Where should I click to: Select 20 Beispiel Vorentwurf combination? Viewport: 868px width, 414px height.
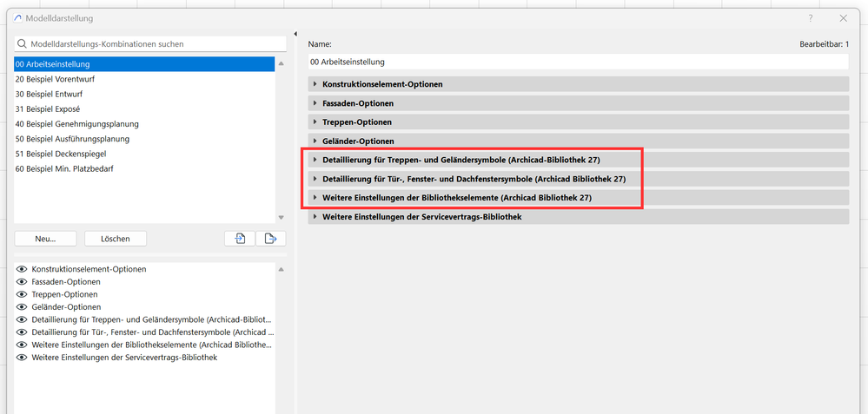pyautogui.click(x=144, y=79)
